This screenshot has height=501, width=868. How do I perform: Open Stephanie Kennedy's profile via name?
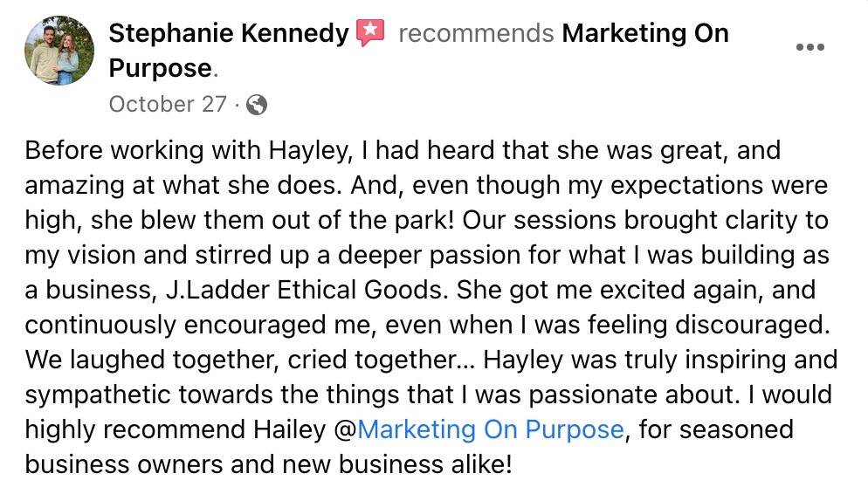229,33
